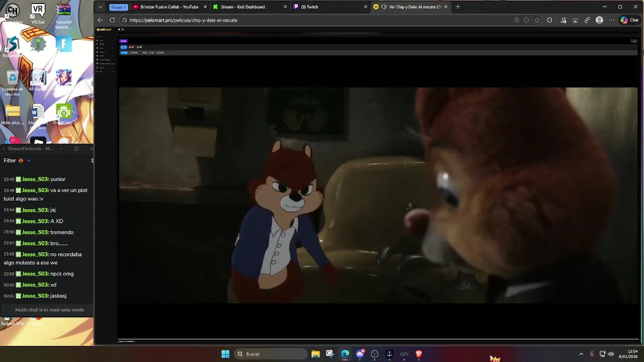The image size is (644, 362).
Task: Open the Clone Hero desktop shortcut
Action: coord(12,14)
